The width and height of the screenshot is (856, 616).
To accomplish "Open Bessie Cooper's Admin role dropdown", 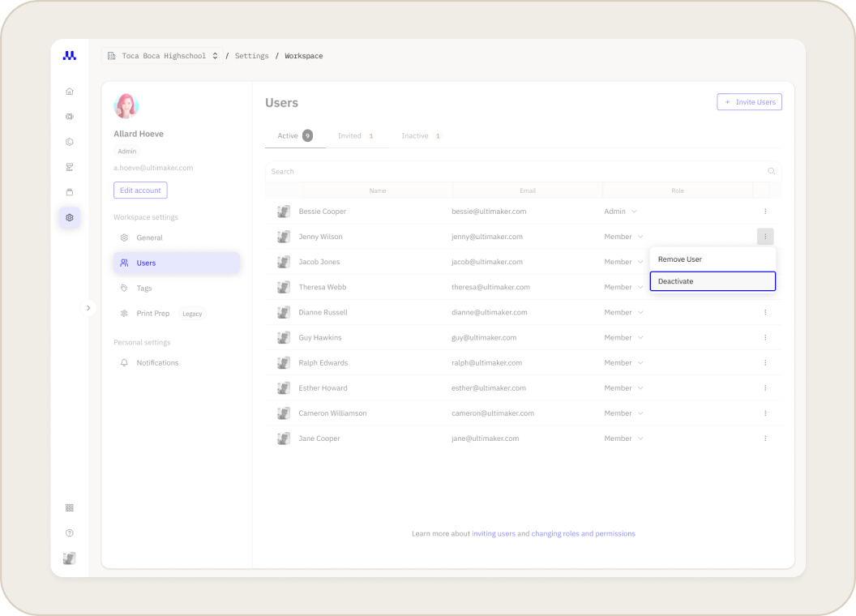I will click(621, 212).
